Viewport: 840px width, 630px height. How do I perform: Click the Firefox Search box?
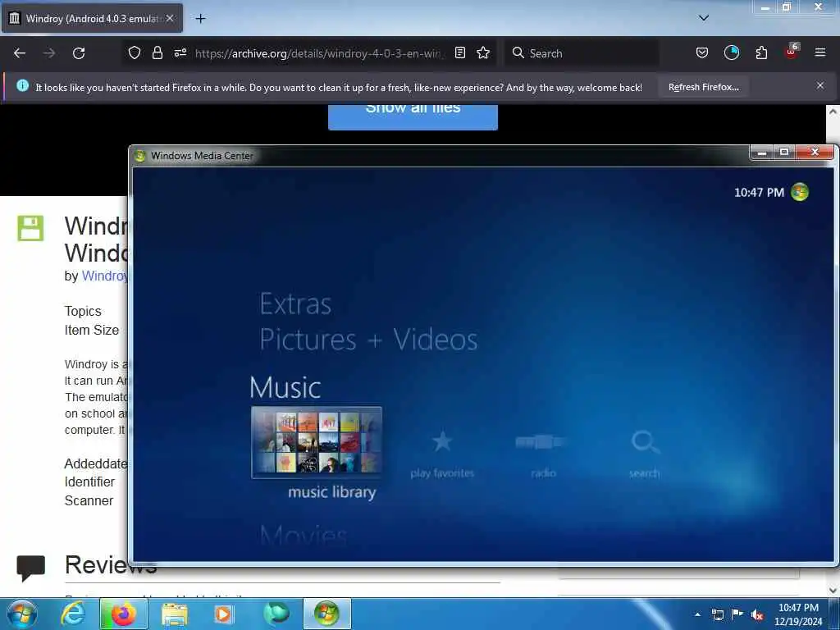pyautogui.click(x=582, y=53)
